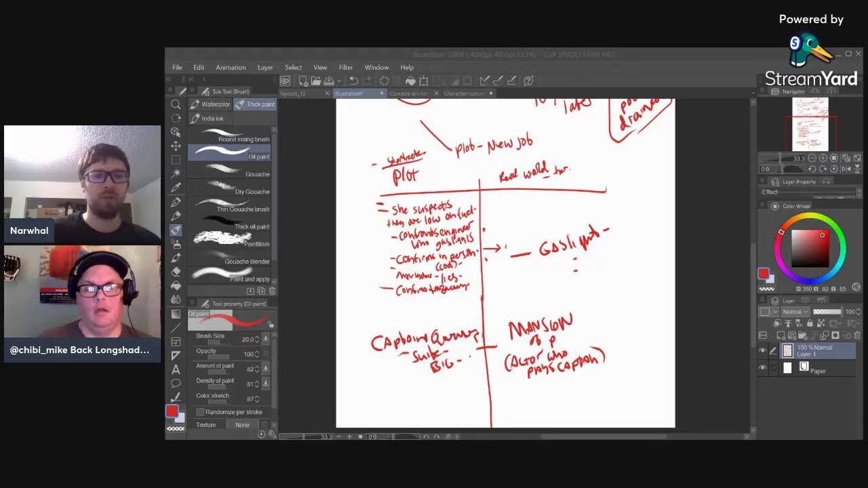Open the save options dropdown arrow in the toolbar
This screenshot has height=488, width=868.
coord(338,81)
